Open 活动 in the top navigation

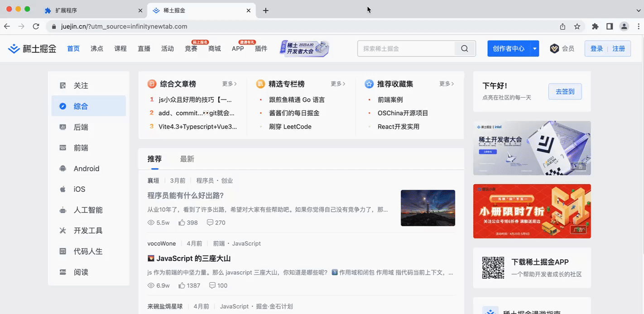[x=168, y=48]
